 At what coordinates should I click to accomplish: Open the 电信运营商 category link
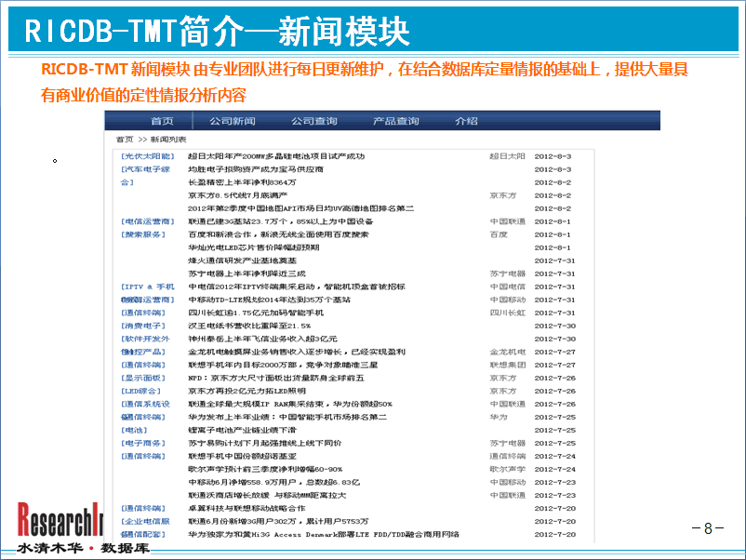point(148,221)
